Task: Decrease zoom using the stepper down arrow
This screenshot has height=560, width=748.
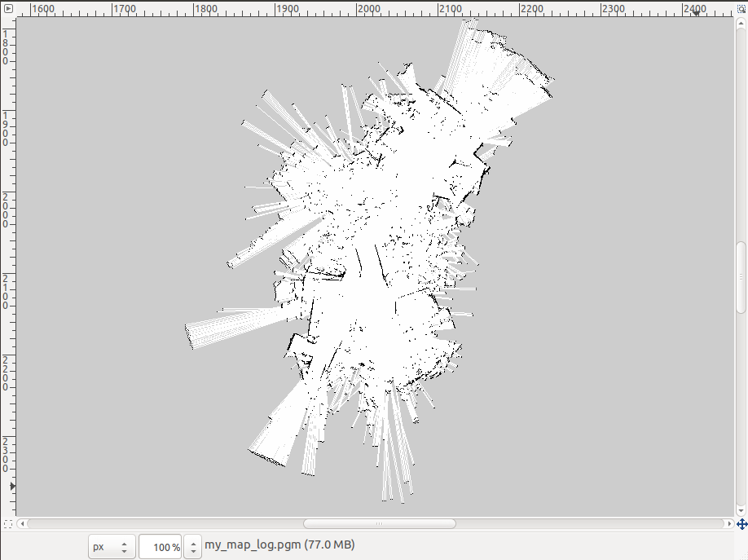Action: (x=192, y=552)
